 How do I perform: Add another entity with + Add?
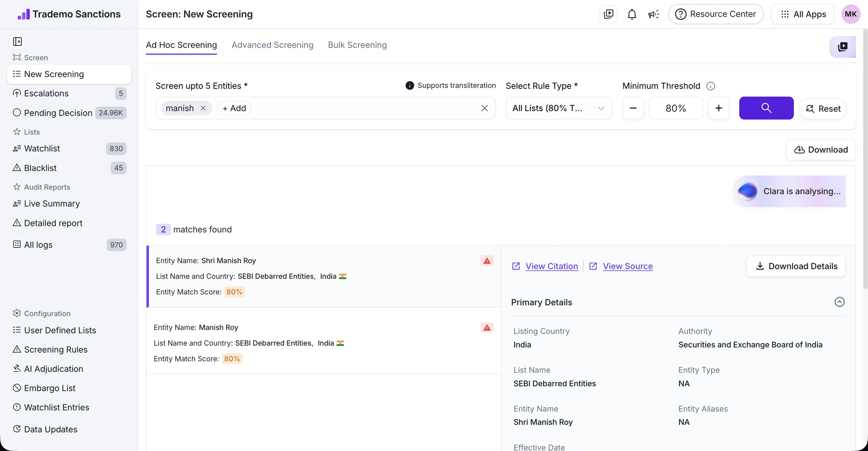click(x=234, y=108)
